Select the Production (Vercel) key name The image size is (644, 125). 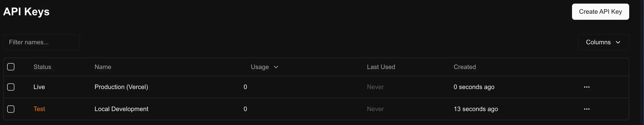[121, 87]
